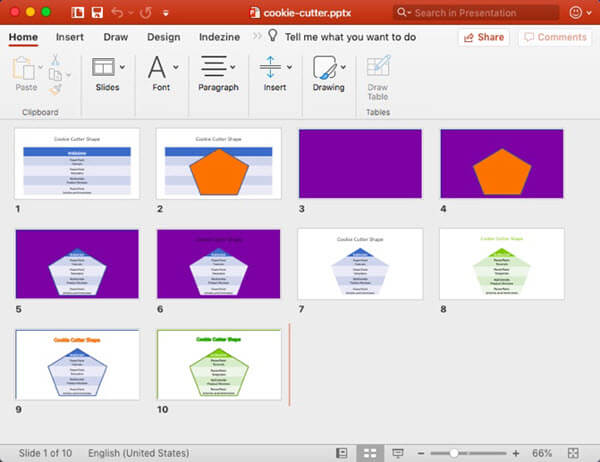
Task: Open the Indezine tab
Action: point(219,37)
